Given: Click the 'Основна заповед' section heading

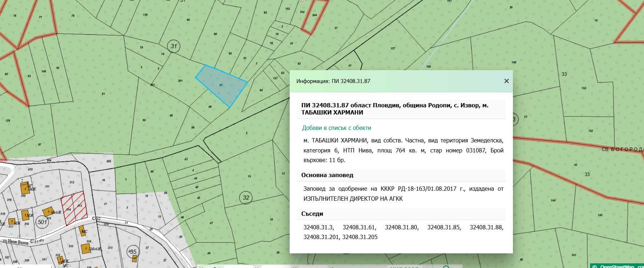Looking at the screenshot, I should [x=327, y=175].
